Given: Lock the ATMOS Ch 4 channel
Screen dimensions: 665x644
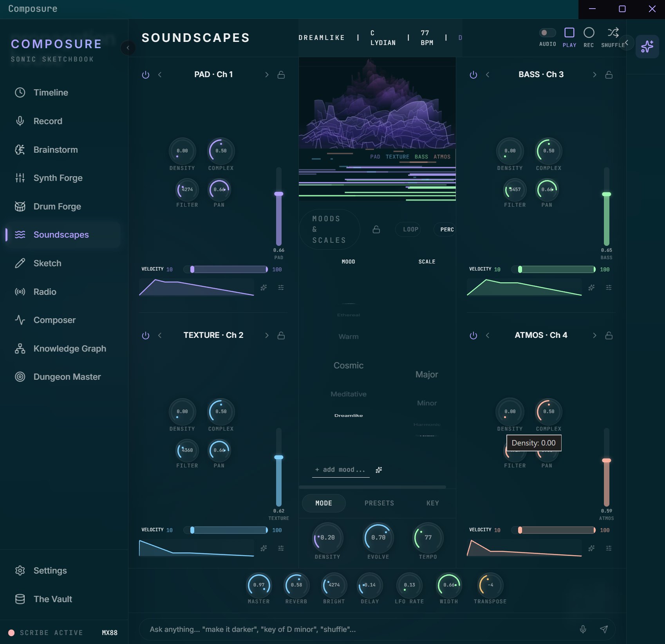Looking at the screenshot, I should 609,336.
